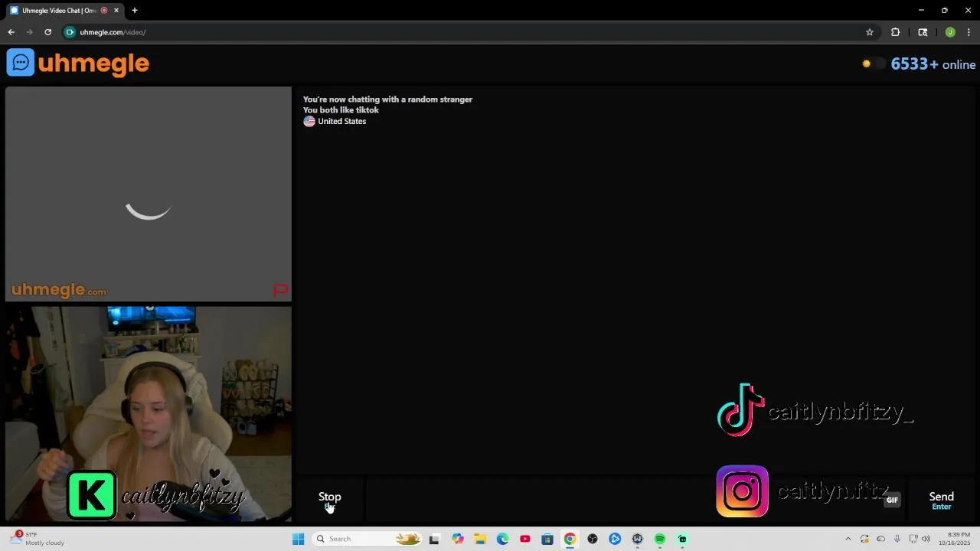Click your own webcam preview

pyautogui.click(x=149, y=414)
